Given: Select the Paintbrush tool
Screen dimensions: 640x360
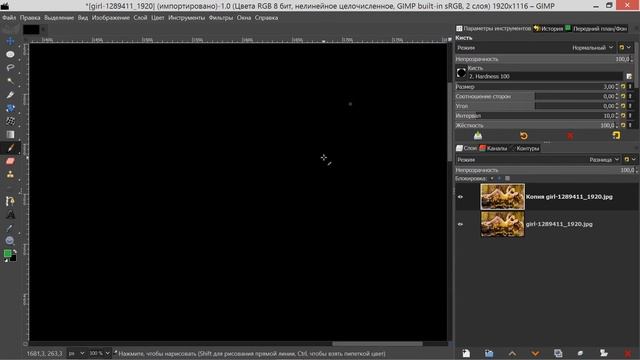Looking at the screenshot, I should point(10,148).
